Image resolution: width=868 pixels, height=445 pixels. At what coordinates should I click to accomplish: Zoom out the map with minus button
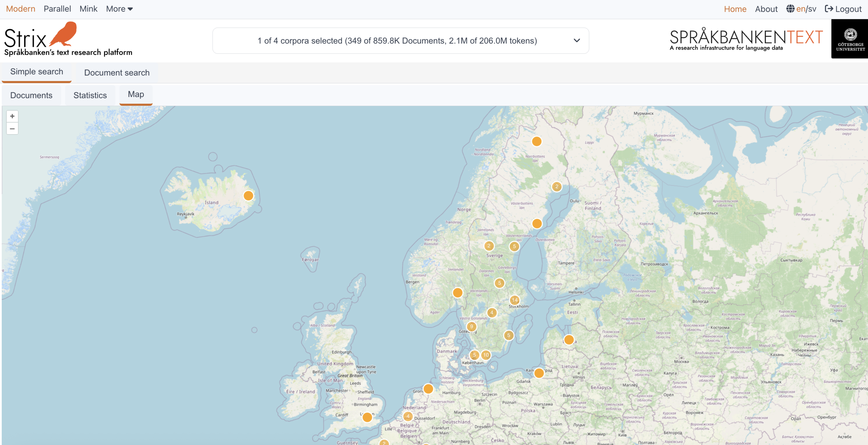coord(12,129)
